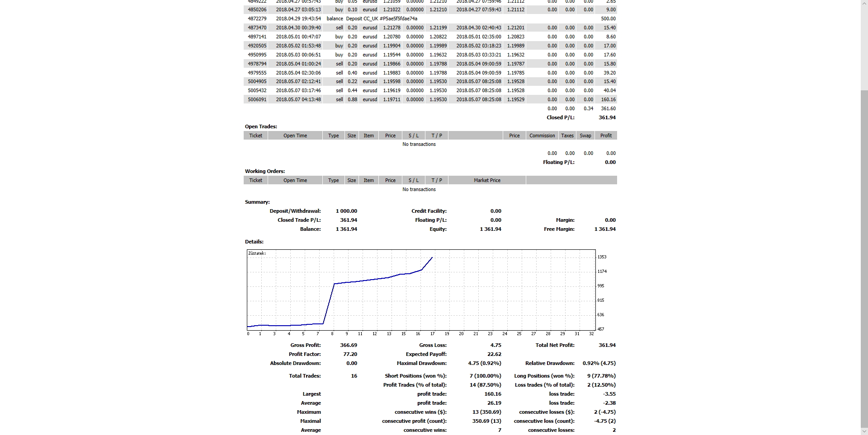Click the largest loss trade value -3.55
Screen dimensions: 868x435
pyautogui.click(x=609, y=394)
